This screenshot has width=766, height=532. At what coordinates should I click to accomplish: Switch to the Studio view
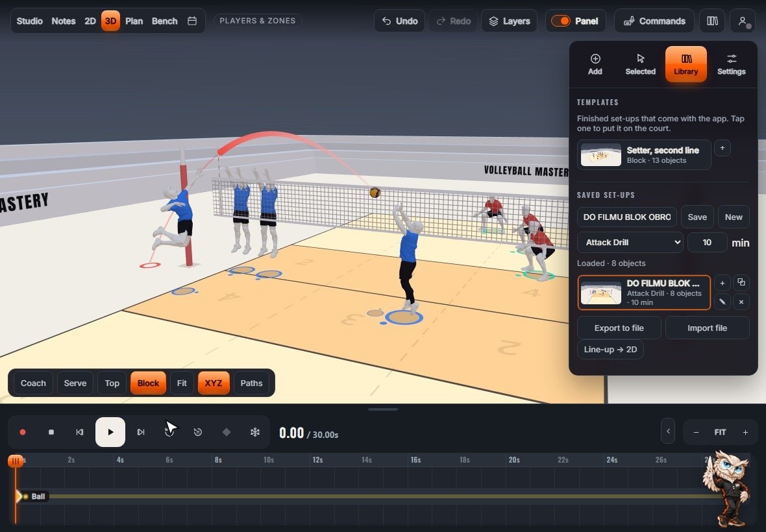point(29,21)
